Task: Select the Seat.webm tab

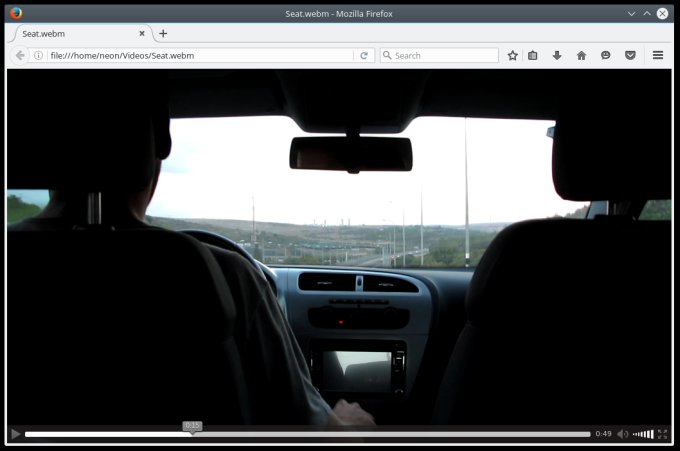Action: pyautogui.click(x=82, y=33)
